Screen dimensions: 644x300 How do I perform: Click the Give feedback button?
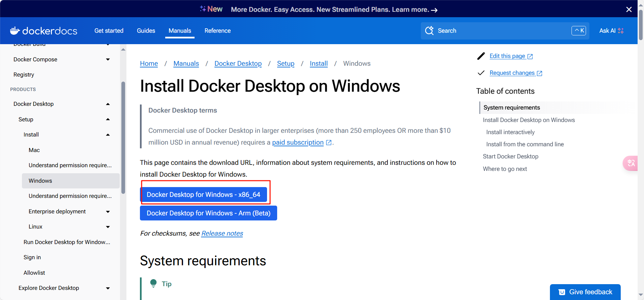(585, 292)
